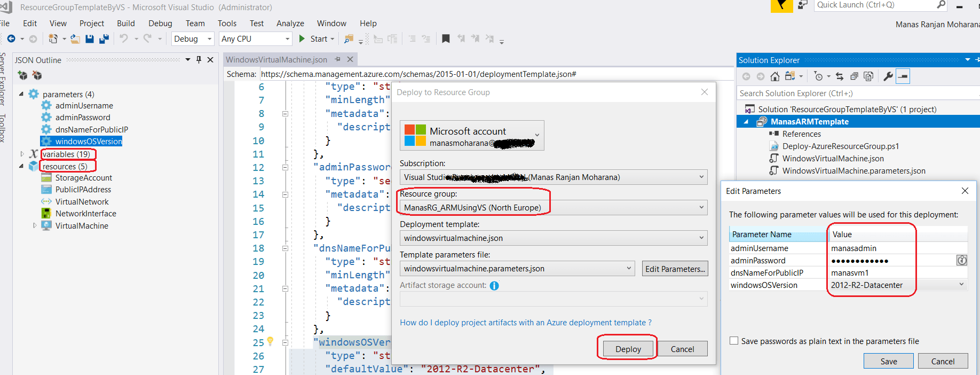Click Properties wrench icon in Solution Explorer
Viewport: 980px width, 375px height.
tap(888, 76)
